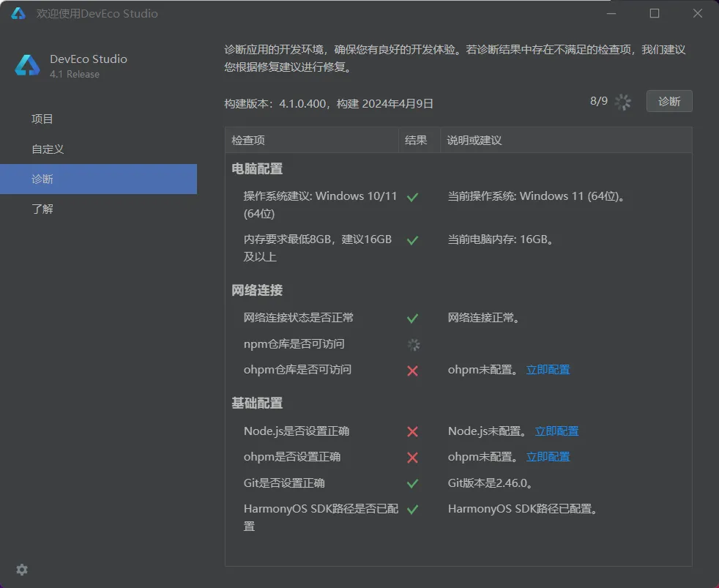The height and width of the screenshot is (588, 719).
Task: Click the 网络连接正常 result text
Action: click(x=484, y=317)
